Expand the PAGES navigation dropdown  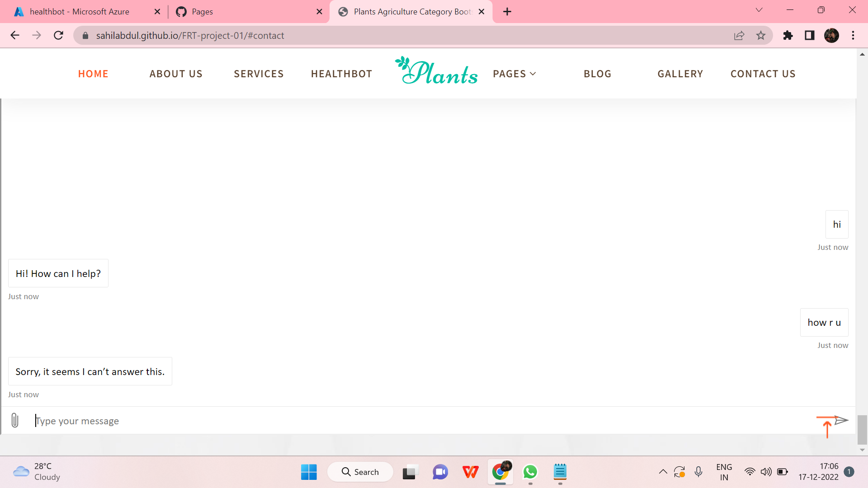pos(514,74)
